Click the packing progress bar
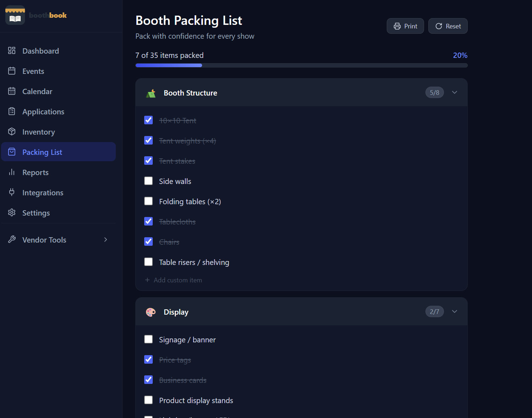This screenshot has height=418, width=532. coord(302,65)
